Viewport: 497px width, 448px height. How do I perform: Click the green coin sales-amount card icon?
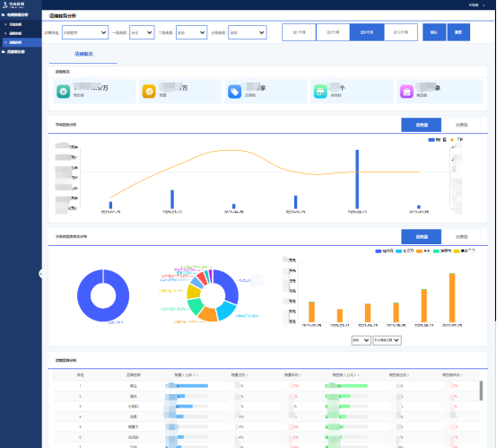[x=64, y=92]
